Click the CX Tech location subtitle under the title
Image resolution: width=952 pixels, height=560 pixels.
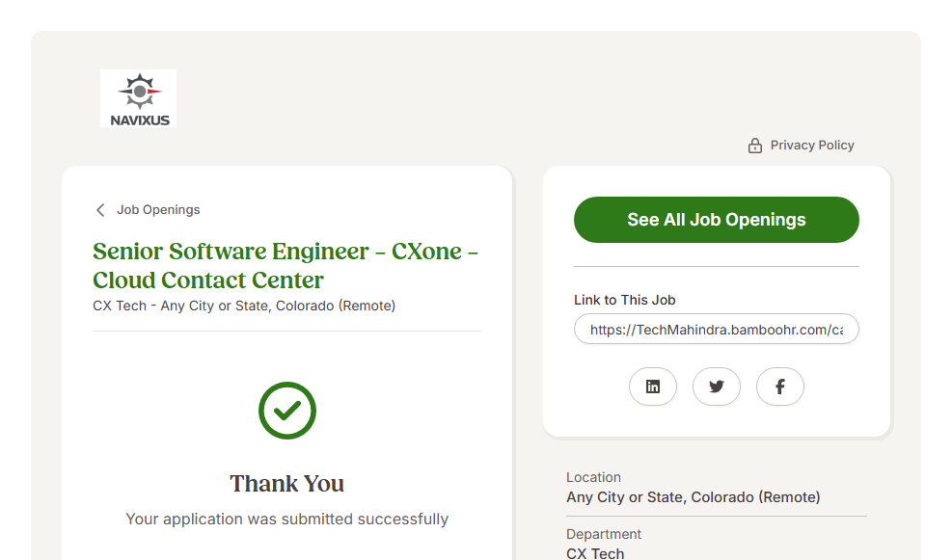click(x=244, y=306)
